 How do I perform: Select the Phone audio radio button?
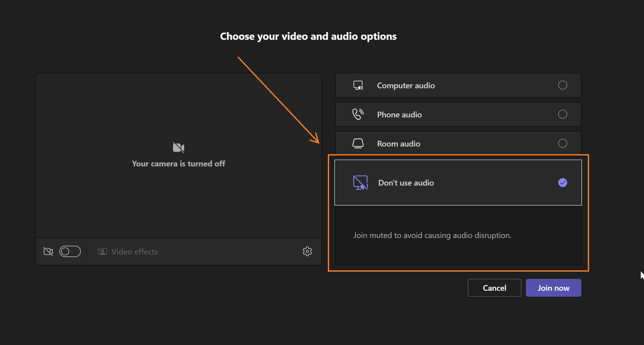click(562, 114)
